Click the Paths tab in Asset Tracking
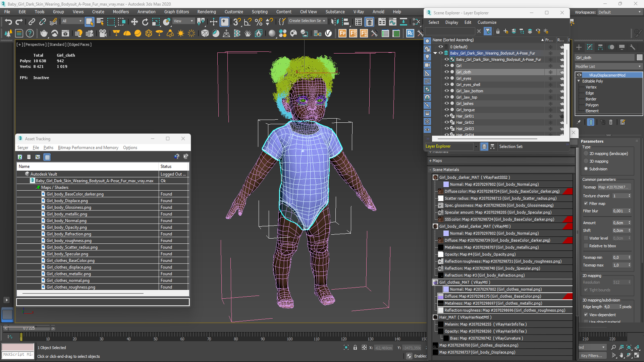The height and width of the screenshot is (362, 644). [x=48, y=147]
